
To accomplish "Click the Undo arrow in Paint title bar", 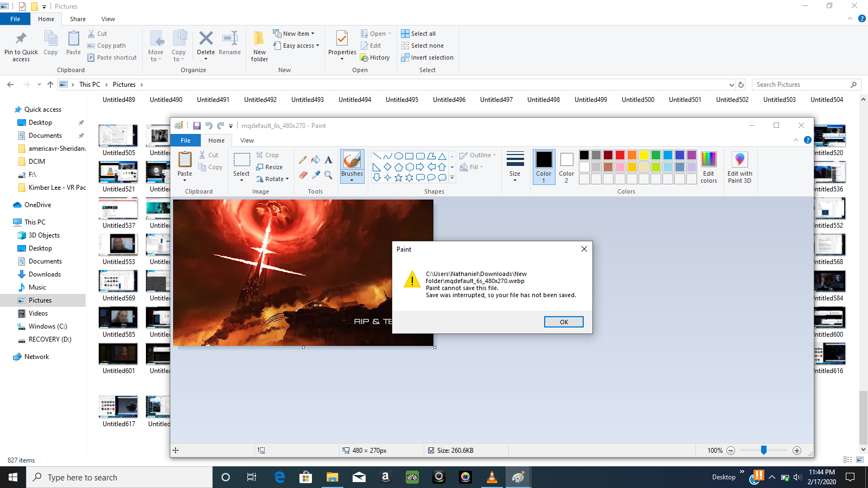I will [209, 126].
